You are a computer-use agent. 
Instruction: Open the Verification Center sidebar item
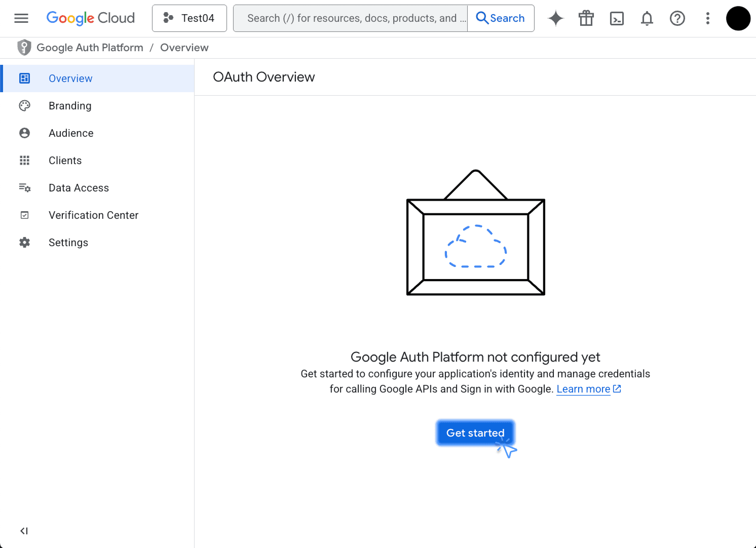click(x=97, y=215)
